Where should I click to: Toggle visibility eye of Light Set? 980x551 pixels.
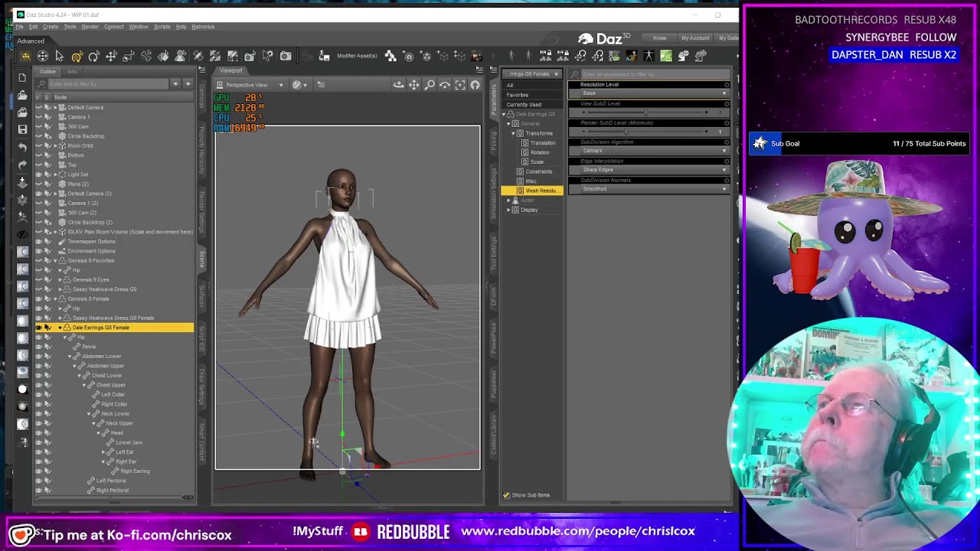coord(38,174)
